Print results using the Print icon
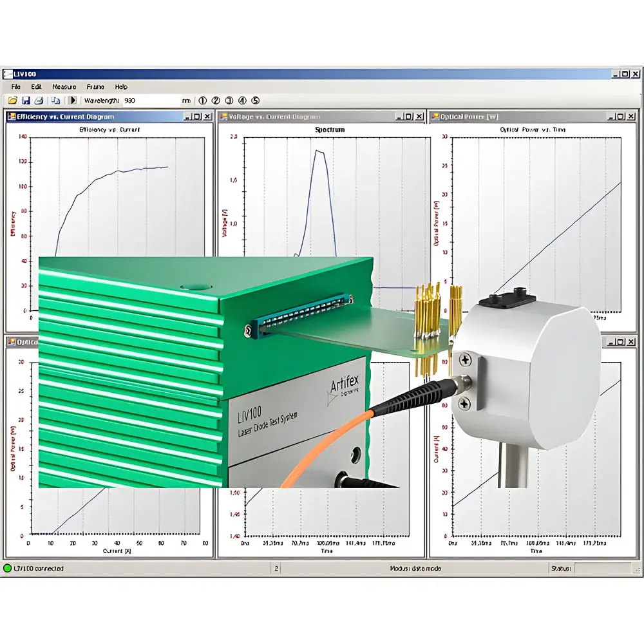 38,100
